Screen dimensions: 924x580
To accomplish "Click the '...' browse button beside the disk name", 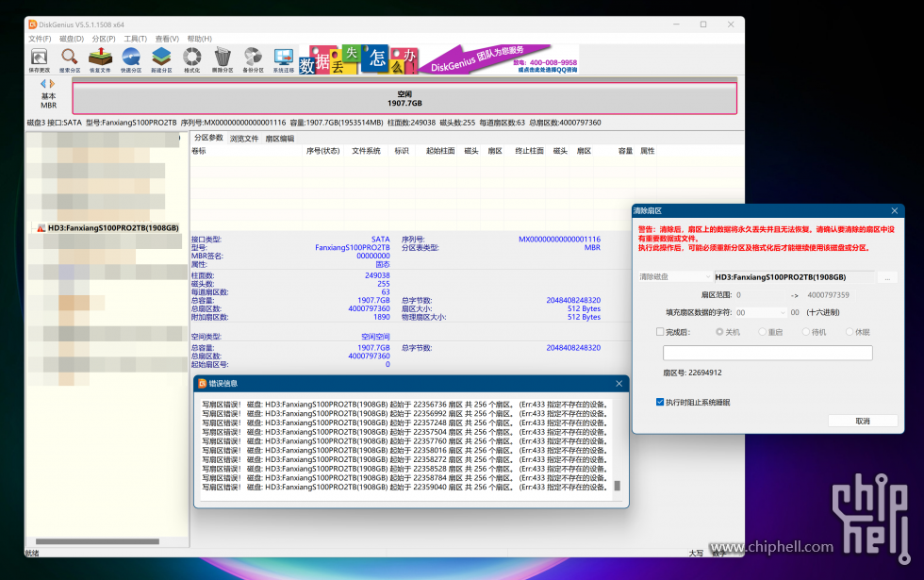I will [x=887, y=277].
